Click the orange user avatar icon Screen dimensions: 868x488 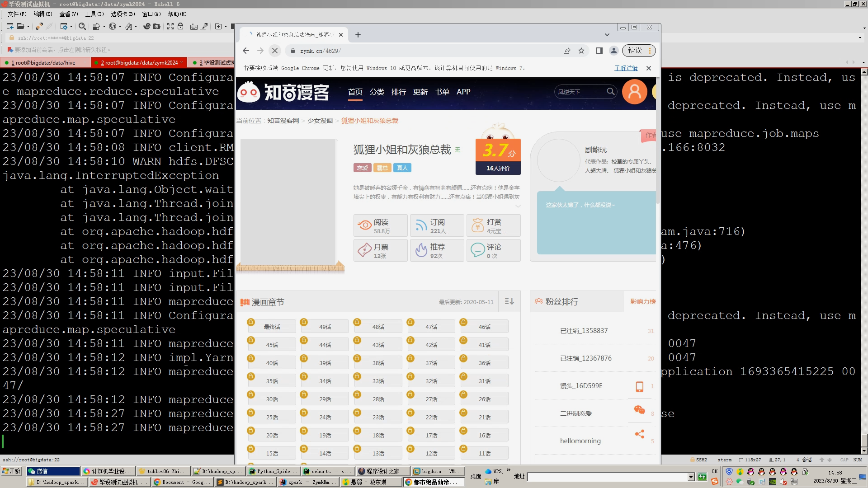pos(634,92)
